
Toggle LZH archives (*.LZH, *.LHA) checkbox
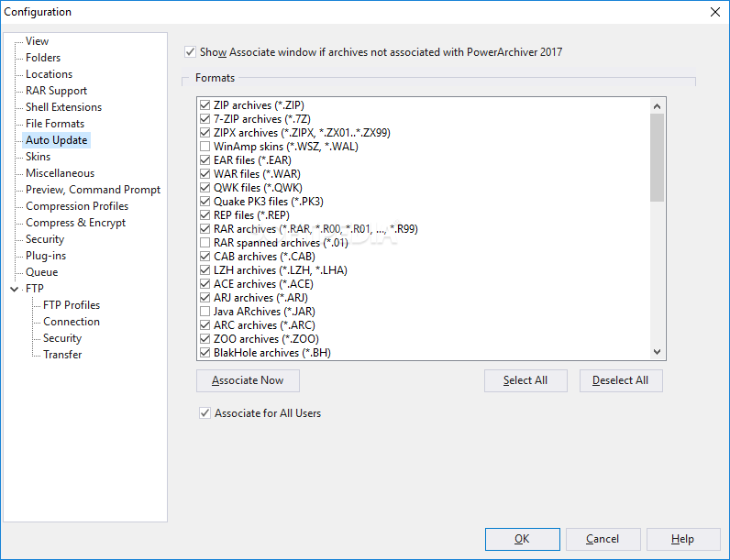205,270
